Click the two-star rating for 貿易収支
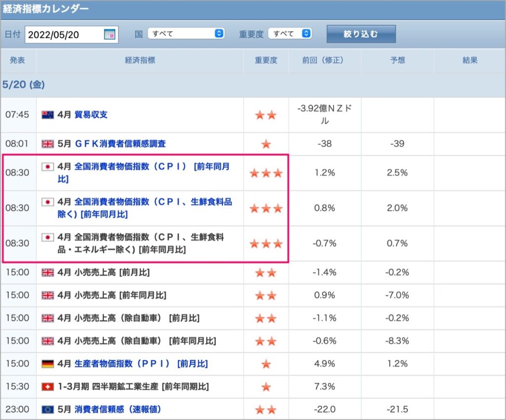Image resolution: width=506 pixels, height=420 pixels. (x=266, y=115)
